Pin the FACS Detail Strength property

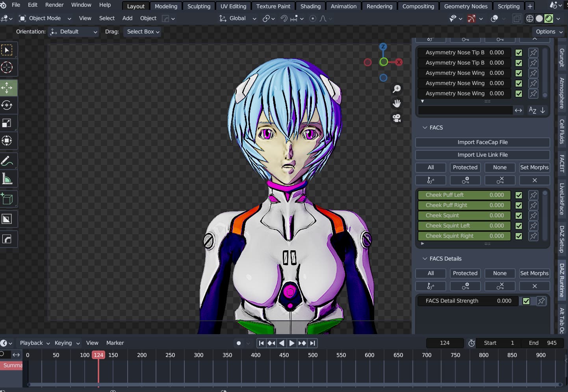point(541,301)
